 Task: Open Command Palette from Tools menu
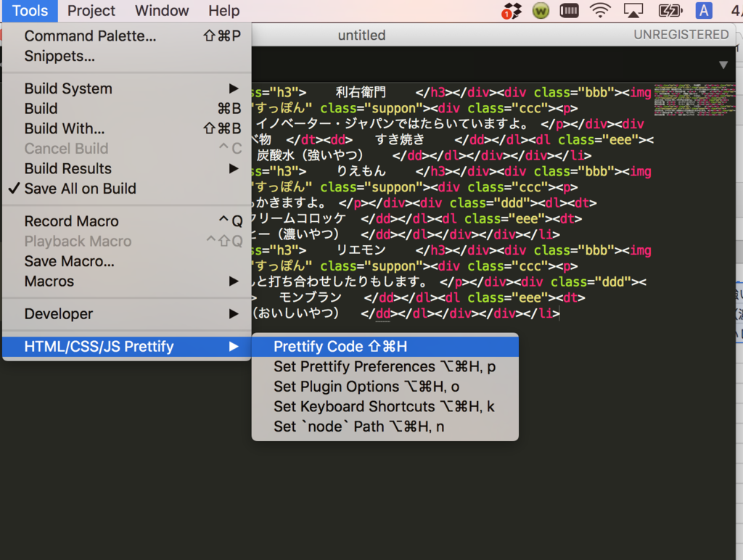tap(90, 36)
